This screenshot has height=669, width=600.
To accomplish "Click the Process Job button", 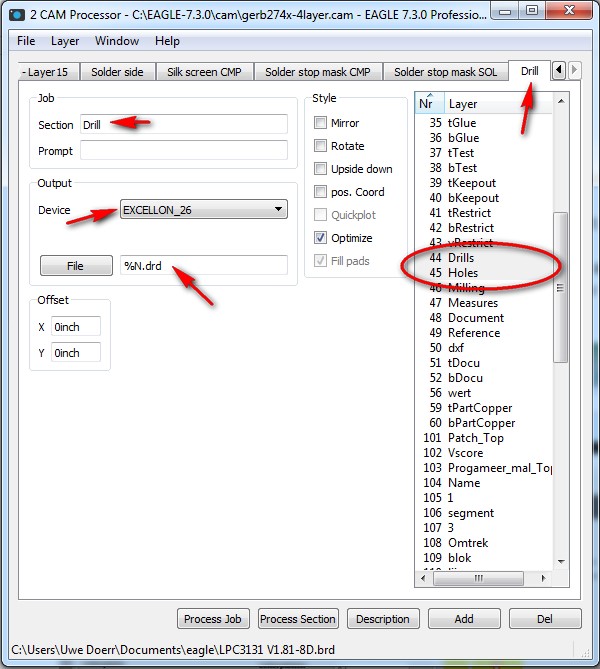I will [214, 619].
